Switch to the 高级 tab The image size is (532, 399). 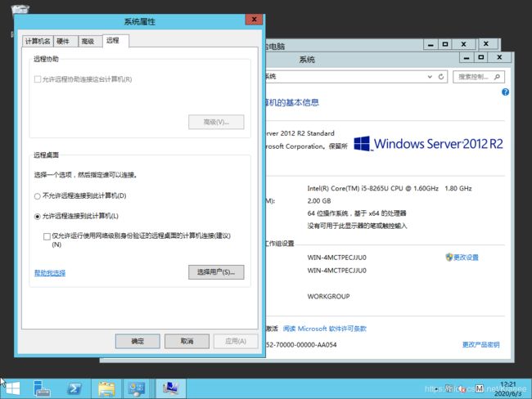tap(90, 42)
